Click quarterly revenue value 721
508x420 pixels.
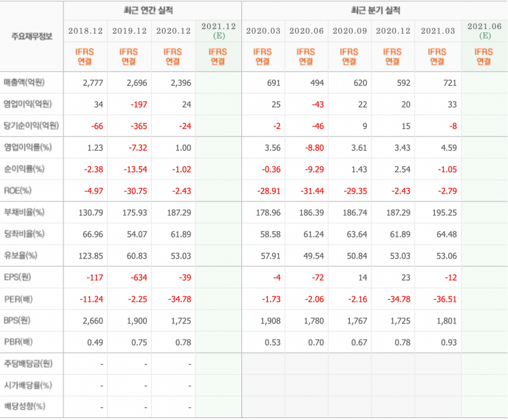[450, 83]
